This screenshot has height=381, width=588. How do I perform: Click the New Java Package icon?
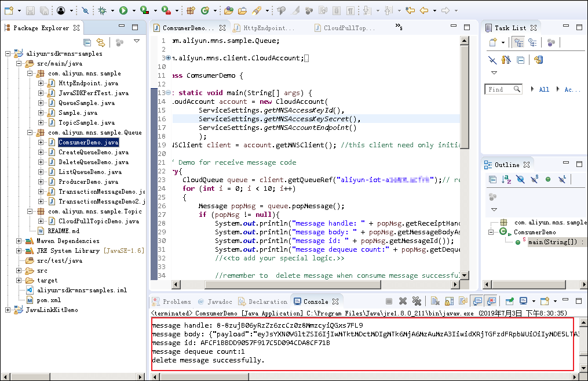(191, 10)
